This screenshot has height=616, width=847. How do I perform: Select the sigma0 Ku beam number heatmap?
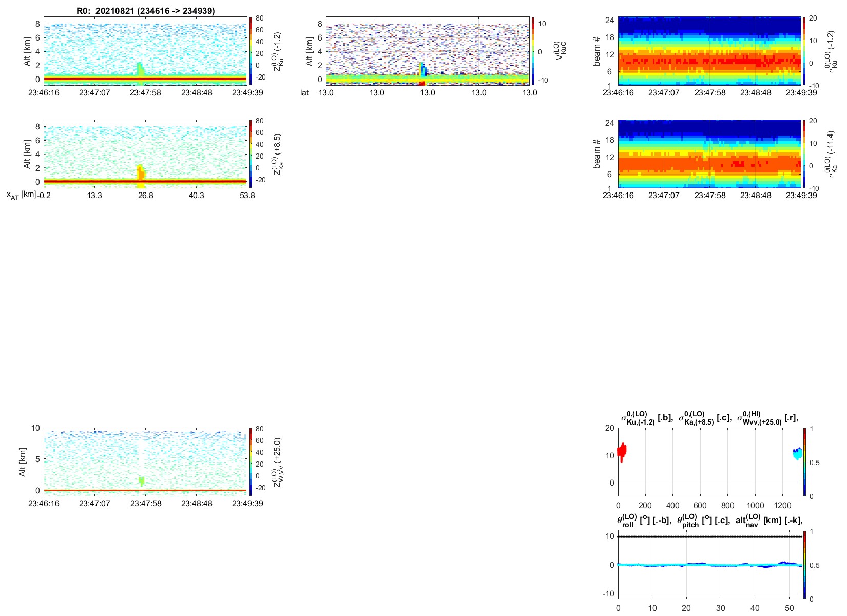click(709, 51)
